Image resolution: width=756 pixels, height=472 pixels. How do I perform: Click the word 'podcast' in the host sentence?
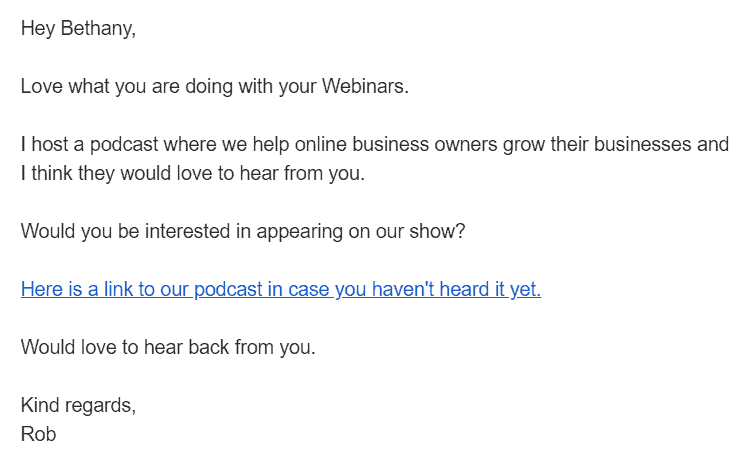(x=124, y=145)
